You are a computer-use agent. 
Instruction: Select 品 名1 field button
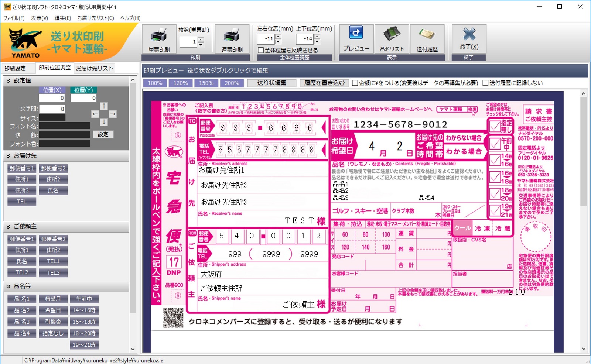tap(22, 299)
